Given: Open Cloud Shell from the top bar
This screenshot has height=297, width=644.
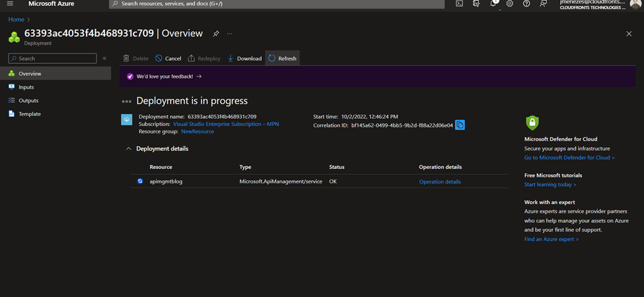Looking at the screenshot, I should coord(460,3).
